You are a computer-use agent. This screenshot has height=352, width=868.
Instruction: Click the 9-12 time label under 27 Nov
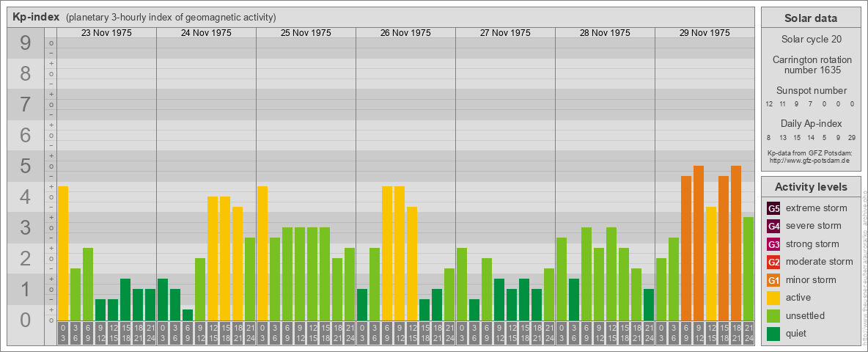[499, 334]
